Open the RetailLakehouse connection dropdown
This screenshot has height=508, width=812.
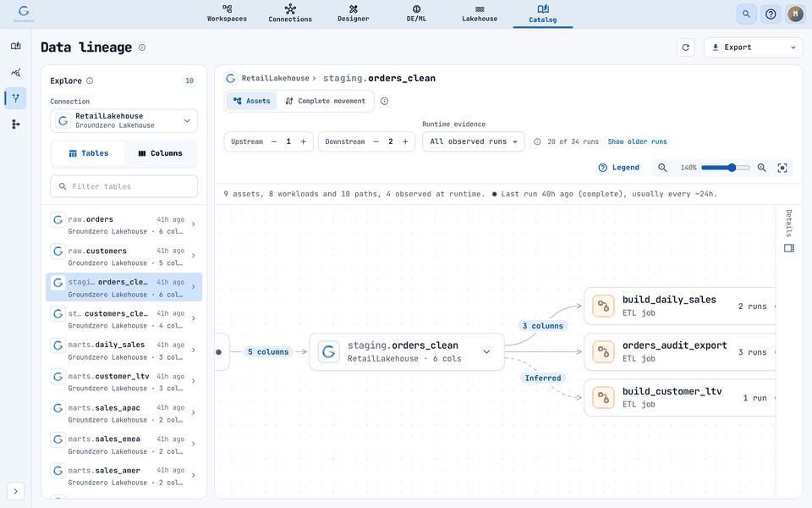123,121
